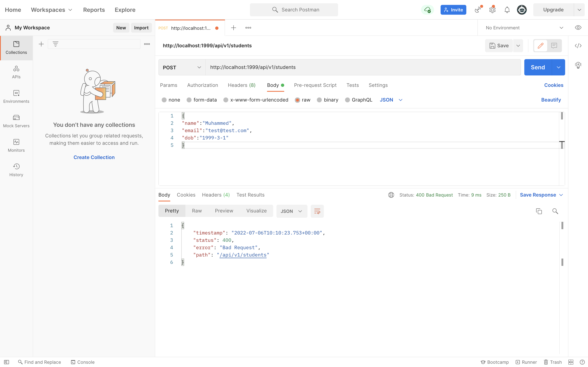The image size is (588, 367).
Task: Expand the Save button dropdown arrow
Action: [x=518, y=46]
